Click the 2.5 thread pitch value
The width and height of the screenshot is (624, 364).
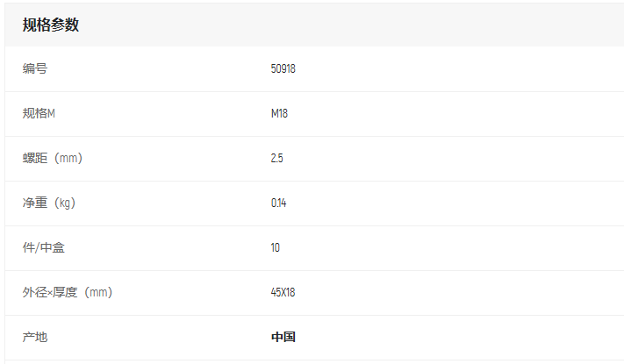click(276, 159)
